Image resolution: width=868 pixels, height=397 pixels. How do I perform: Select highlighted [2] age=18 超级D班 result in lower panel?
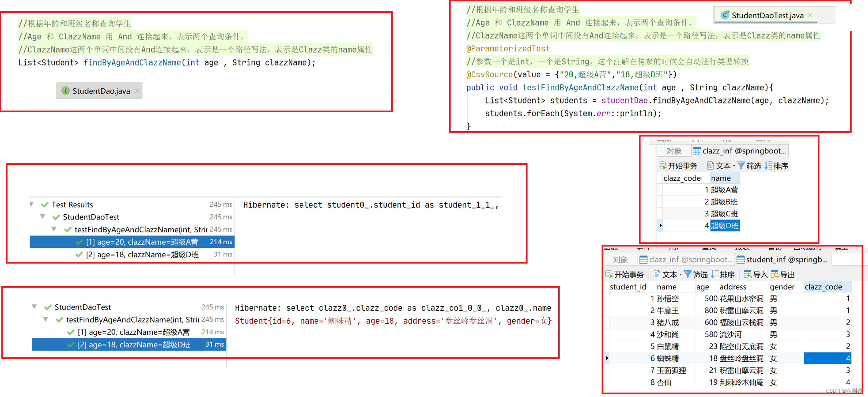pyautogui.click(x=129, y=345)
